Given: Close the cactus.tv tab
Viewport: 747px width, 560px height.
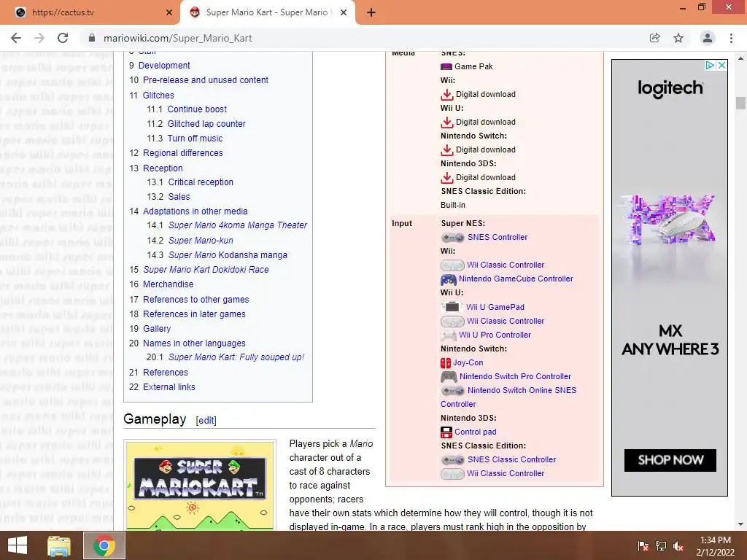Looking at the screenshot, I should point(169,12).
